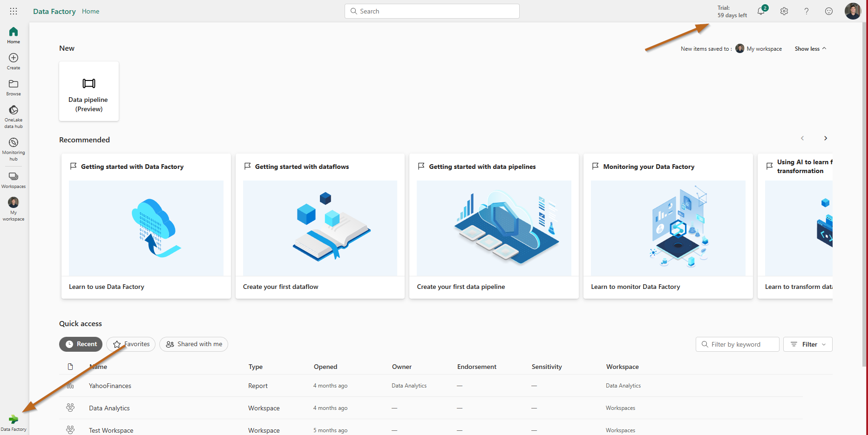Sort by the Endorsement column header
The width and height of the screenshot is (868, 435).
point(477,367)
